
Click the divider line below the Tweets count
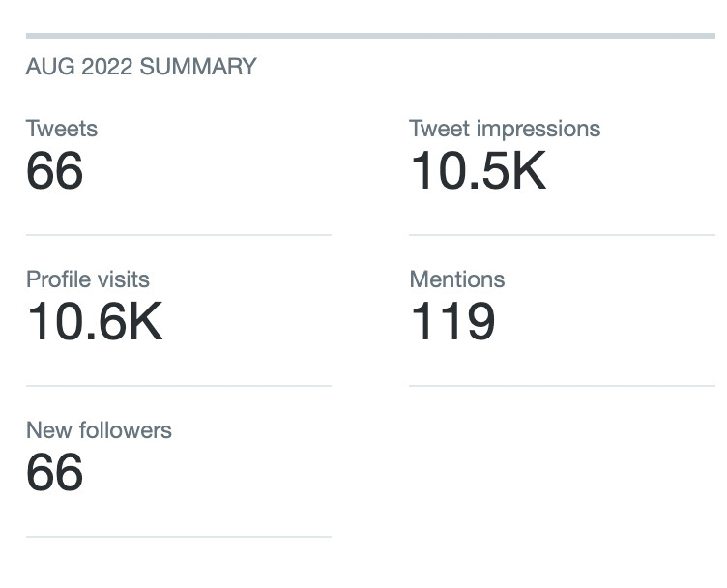(x=178, y=235)
